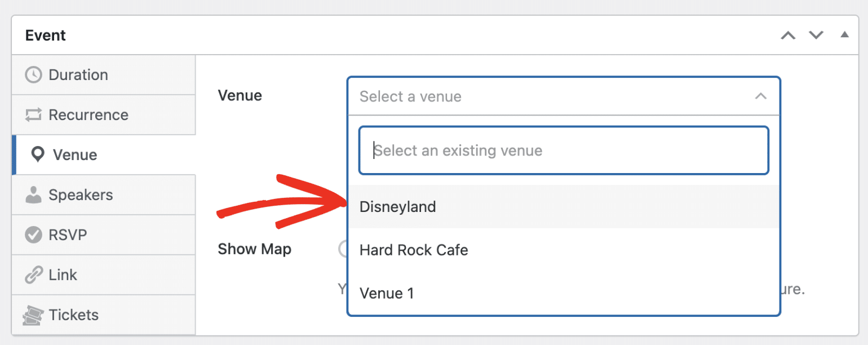Click the venue dropdown chevron arrow
Screen dimensions: 868x345
[760, 96]
